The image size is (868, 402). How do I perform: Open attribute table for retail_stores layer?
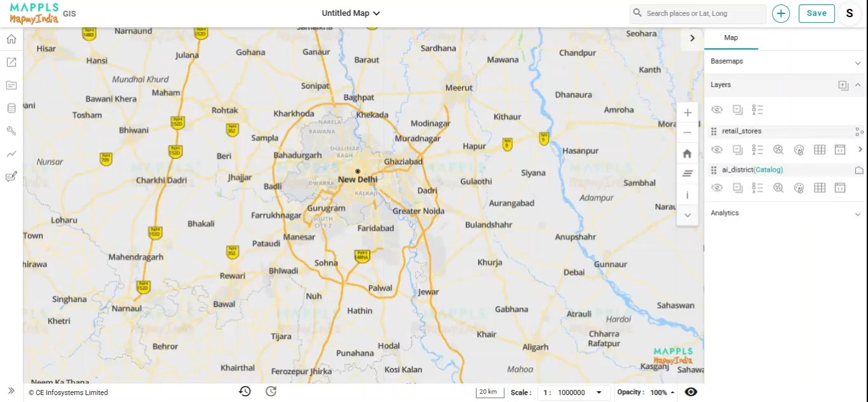pyautogui.click(x=820, y=150)
